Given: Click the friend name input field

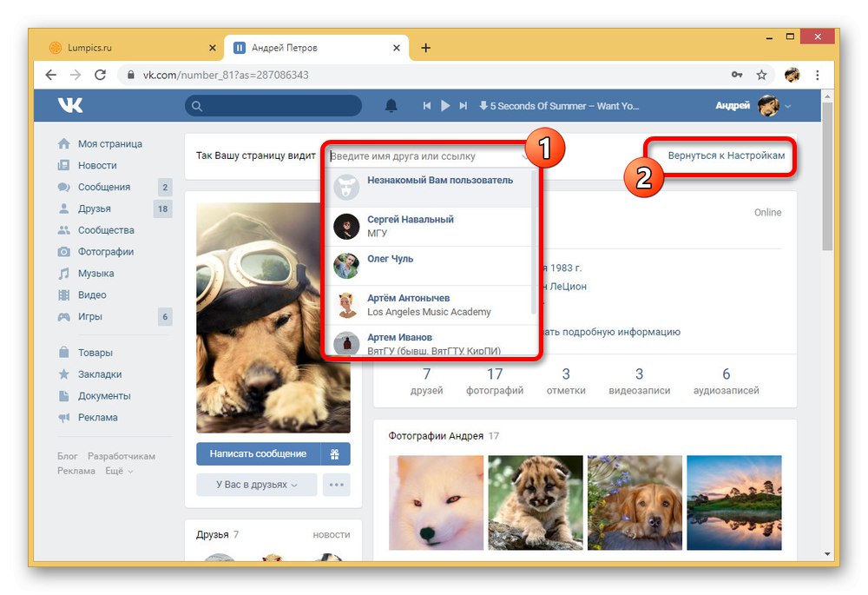Looking at the screenshot, I should point(430,156).
